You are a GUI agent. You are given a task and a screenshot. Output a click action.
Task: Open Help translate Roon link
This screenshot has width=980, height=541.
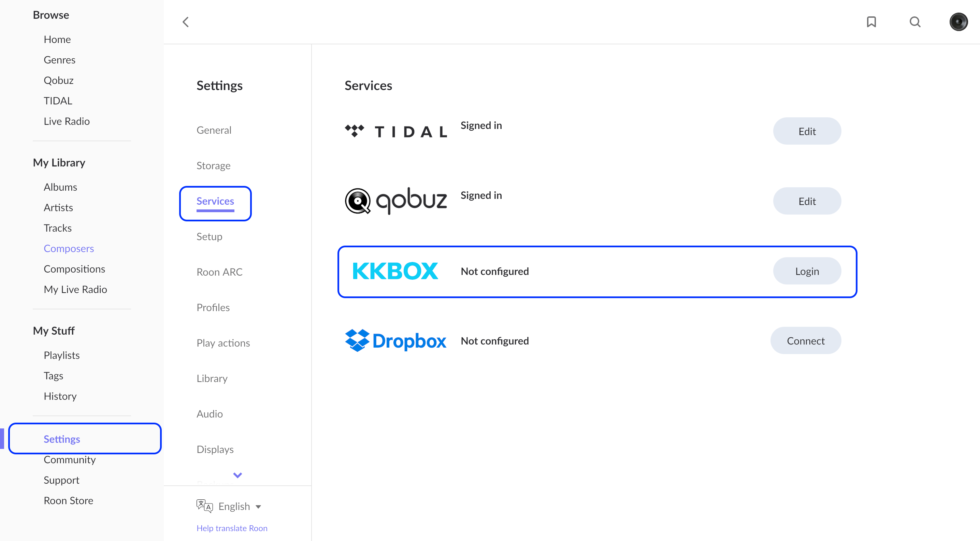(x=232, y=528)
